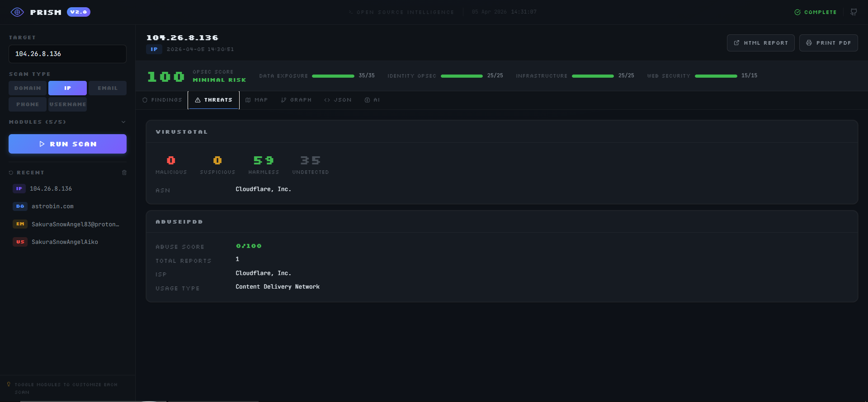
Task: Click the Infrastructure progress bar
Action: click(x=593, y=76)
